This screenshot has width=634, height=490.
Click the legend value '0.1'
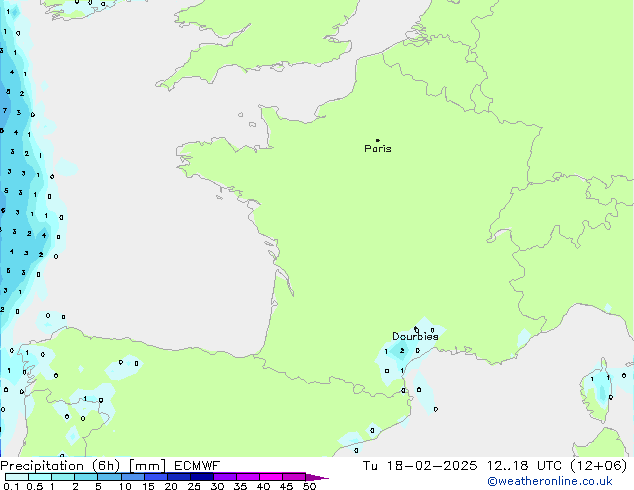pyautogui.click(x=10, y=486)
